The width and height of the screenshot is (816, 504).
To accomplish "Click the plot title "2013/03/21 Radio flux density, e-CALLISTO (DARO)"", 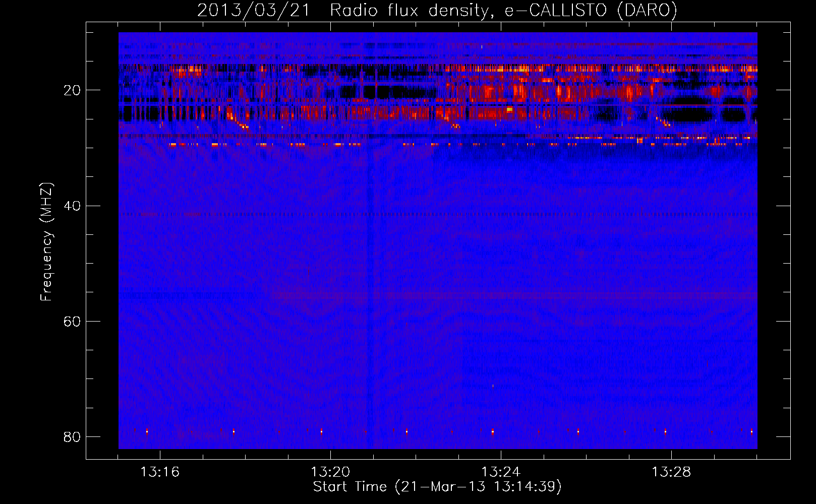I will pos(437,10).
